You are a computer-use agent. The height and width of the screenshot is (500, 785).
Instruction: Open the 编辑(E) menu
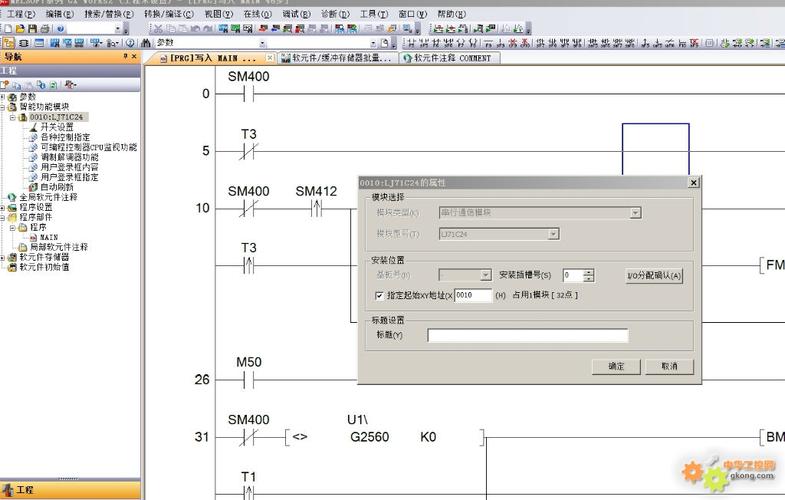(60, 14)
